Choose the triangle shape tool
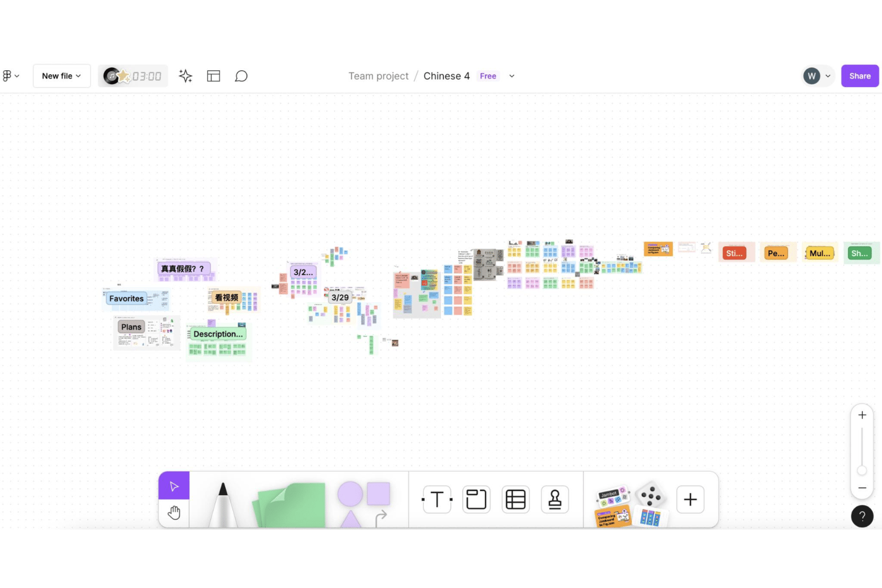The height and width of the screenshot is (588, 882). point(350,519)
